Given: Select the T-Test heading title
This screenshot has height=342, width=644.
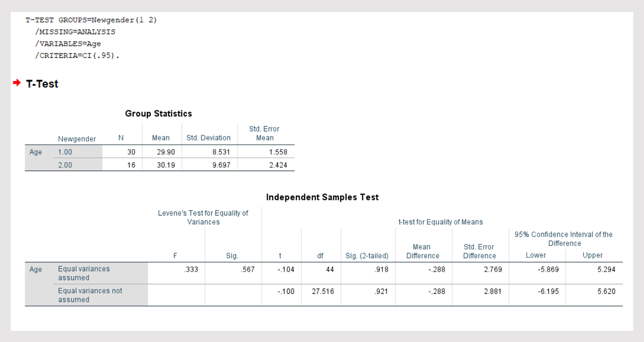Looking at the screenshot, I should pos(42,84).
